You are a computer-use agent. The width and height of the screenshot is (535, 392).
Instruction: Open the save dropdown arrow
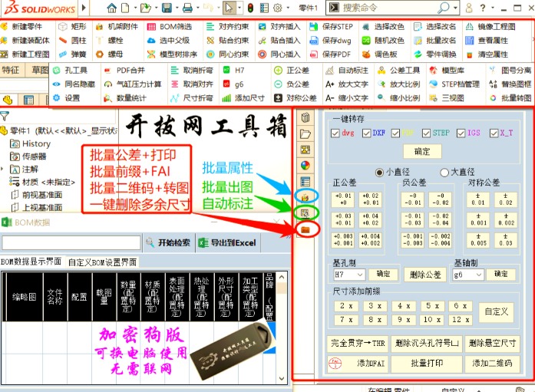point(177,8)
